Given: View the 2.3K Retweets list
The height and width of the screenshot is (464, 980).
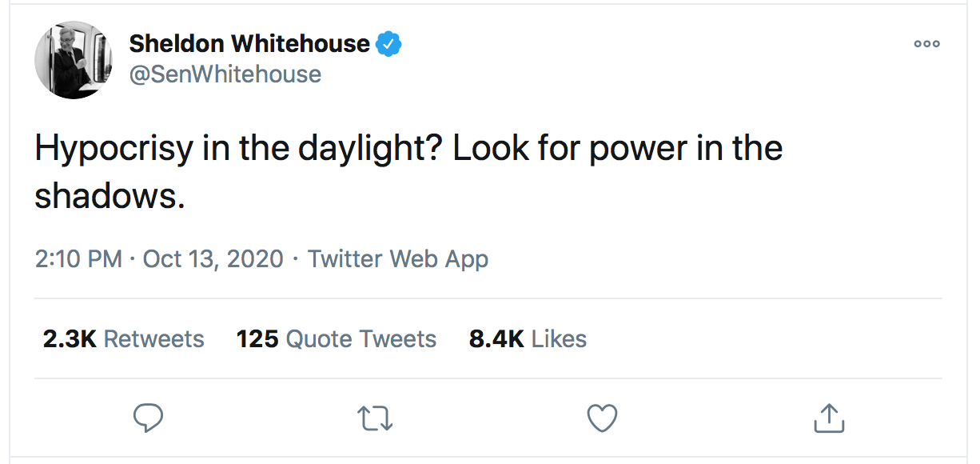Looking at the screenshot, I should (124, 339).
